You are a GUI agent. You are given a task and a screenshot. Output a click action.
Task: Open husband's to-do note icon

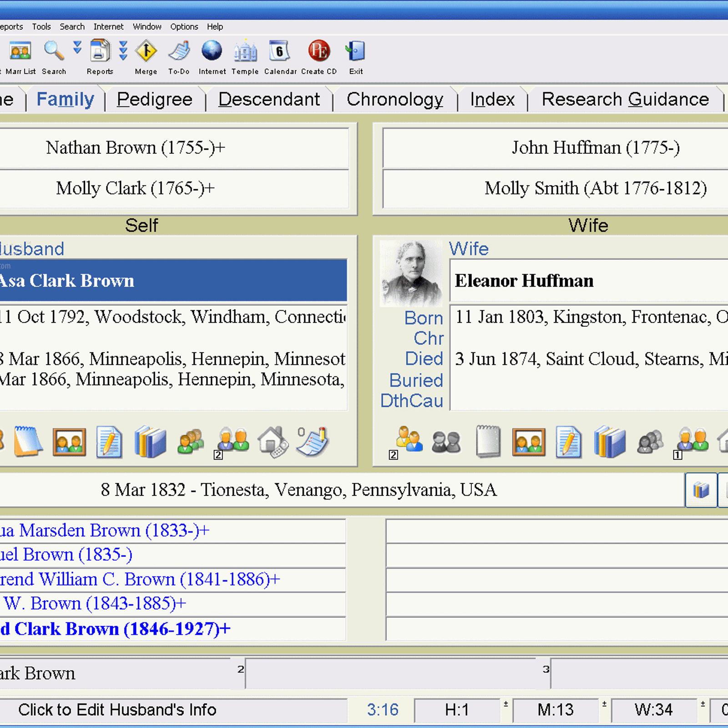312,441
